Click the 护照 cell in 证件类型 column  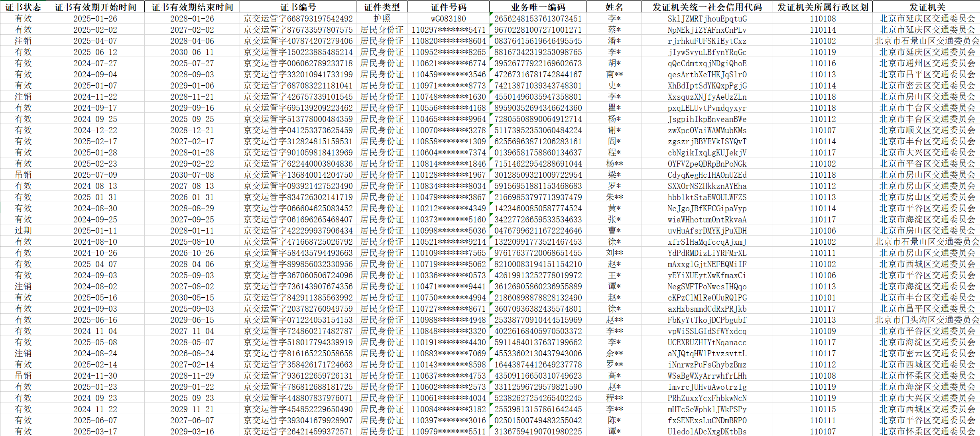point(382,19)
